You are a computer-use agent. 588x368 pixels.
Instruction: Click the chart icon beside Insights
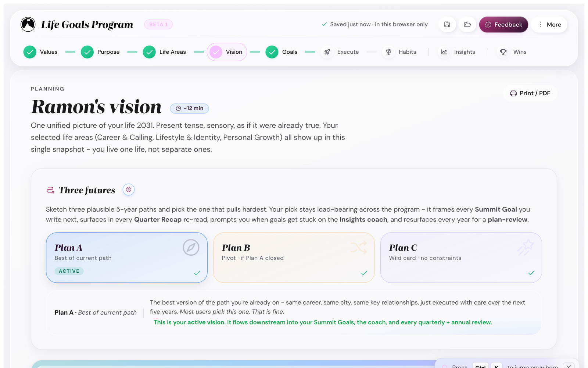point(444,52)
